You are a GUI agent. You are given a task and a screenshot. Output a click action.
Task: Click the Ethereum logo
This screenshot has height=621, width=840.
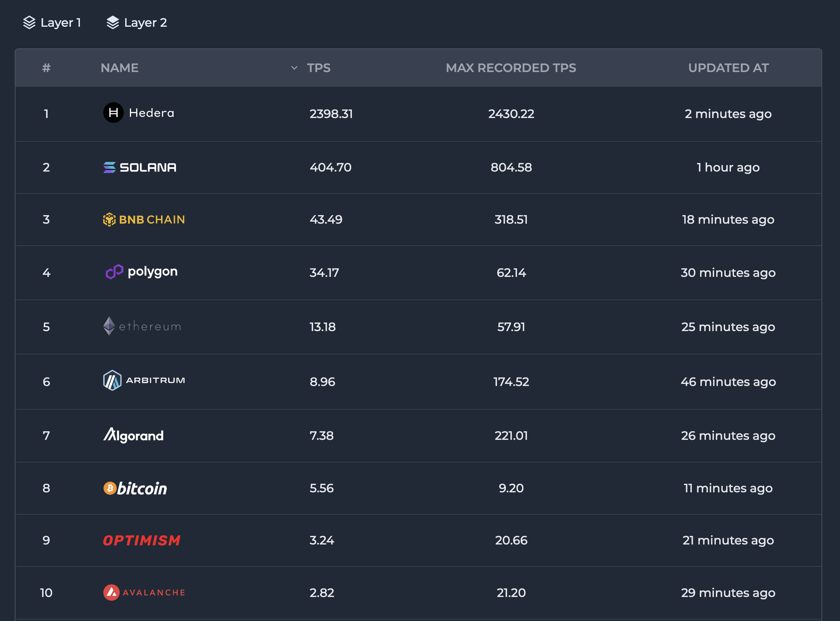142,326
